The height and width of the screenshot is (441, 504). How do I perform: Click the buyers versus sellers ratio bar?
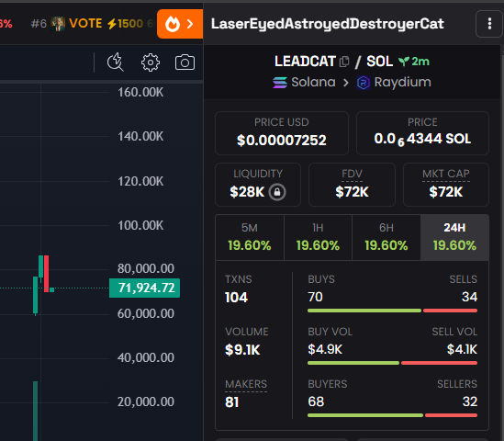[x=392, y=415]
